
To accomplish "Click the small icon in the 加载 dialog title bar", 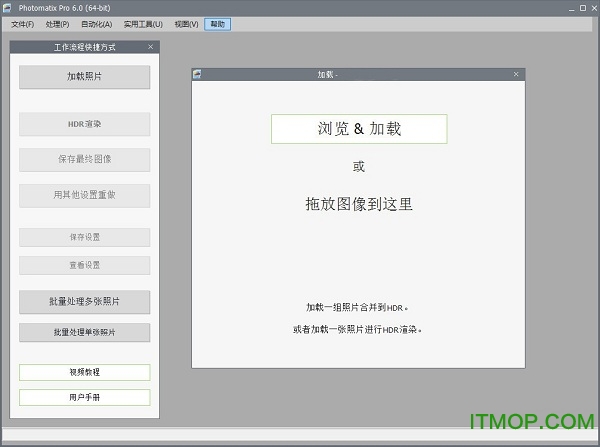I will pos(197,75).
